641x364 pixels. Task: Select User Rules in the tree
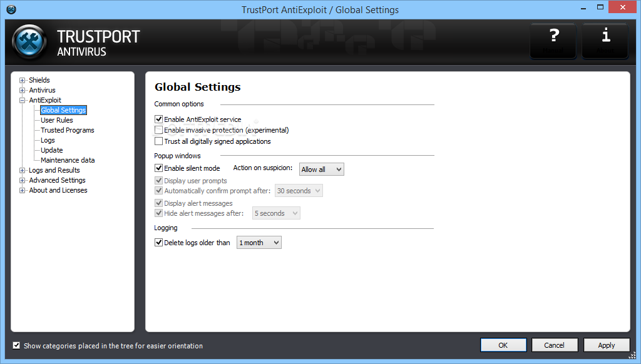point(57,120)
